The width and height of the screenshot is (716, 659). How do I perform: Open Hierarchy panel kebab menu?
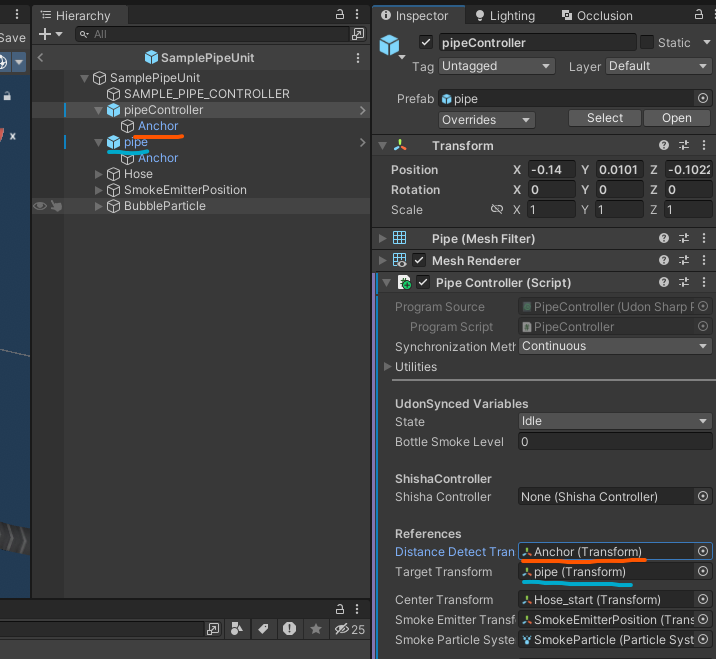[357, 14]
